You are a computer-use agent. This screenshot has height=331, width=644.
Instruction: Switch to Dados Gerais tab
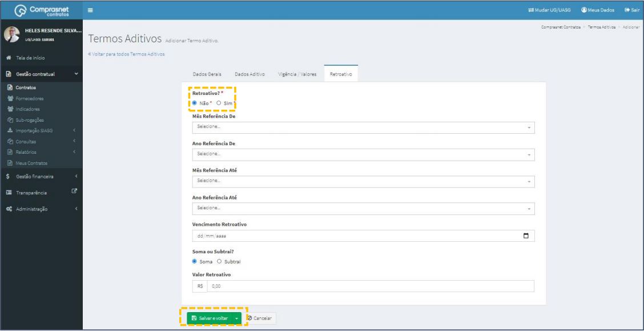pos(207,74)
